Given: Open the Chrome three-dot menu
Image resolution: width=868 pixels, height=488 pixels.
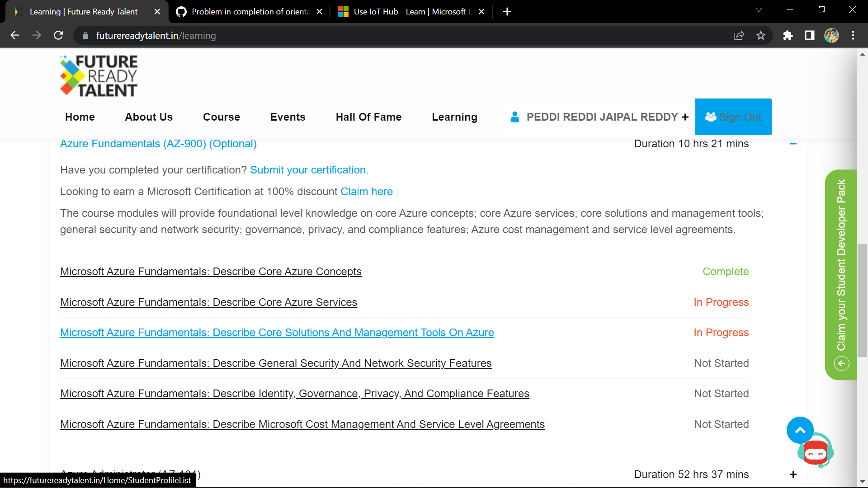Looking at the screenshot, I should (x=853, y=36).
